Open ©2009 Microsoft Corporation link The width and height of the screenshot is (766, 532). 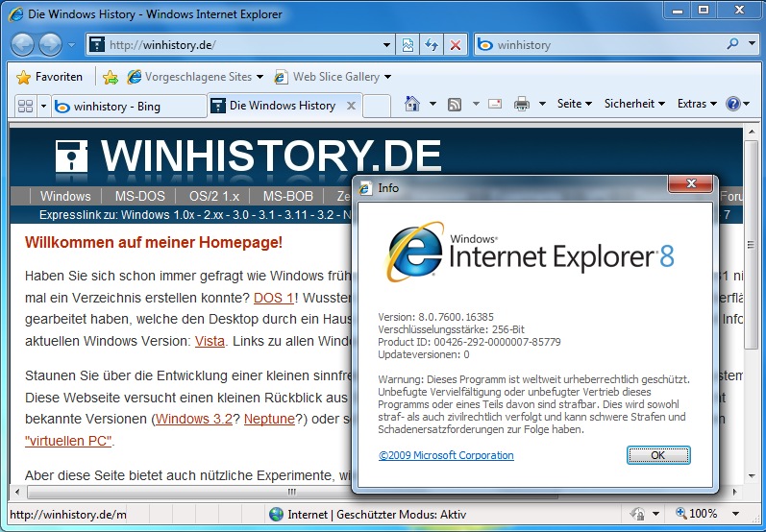click(x=446, y=455)
